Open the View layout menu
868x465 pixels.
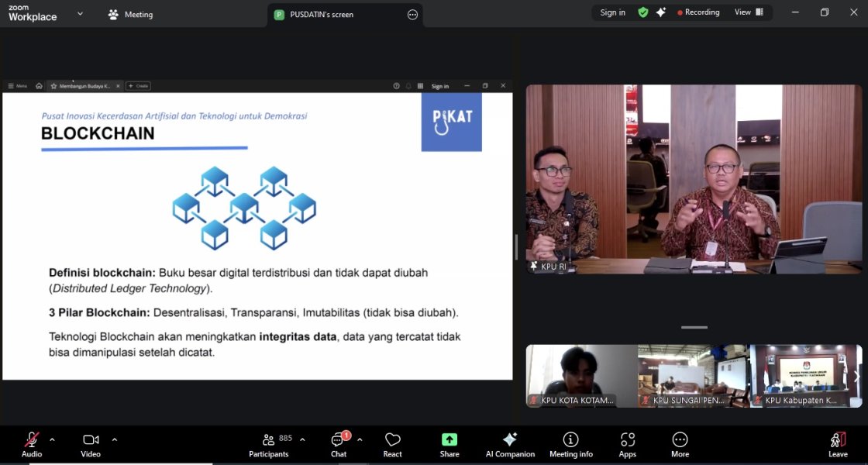(x=749, y=12)
